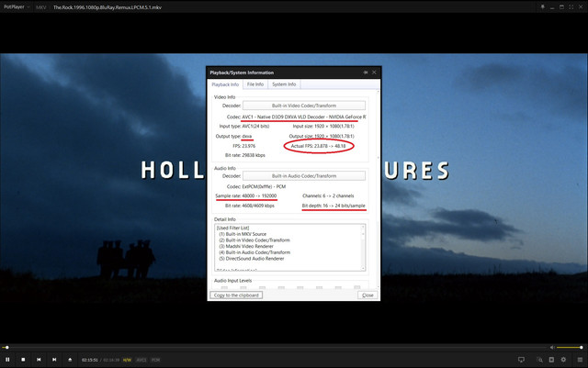The width and height of the screenshot is (588, 368).
Task: Click the Built-in Video Codec/Transform button
Action: [x=304, y=106]
